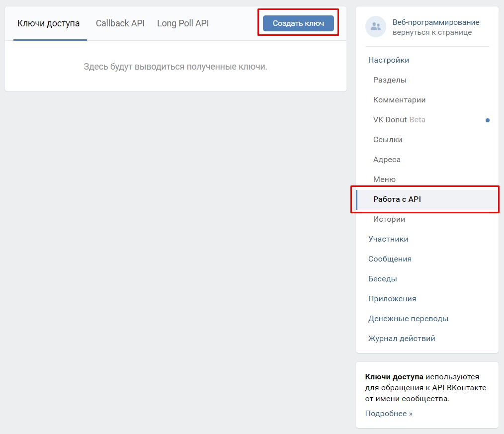This screenshot has width=504, height=434.
Task: Open the Веб-программирование community link
Action: click(435, 22)
